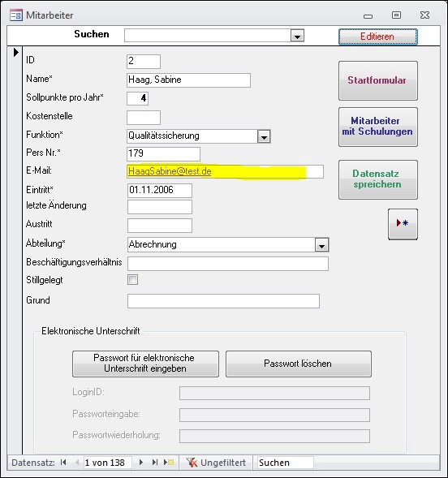Image resolution: width=448 pixels, height=478 pixels.
Task: Click the Ungefiltert filter icon
Action: pos(192,463)
